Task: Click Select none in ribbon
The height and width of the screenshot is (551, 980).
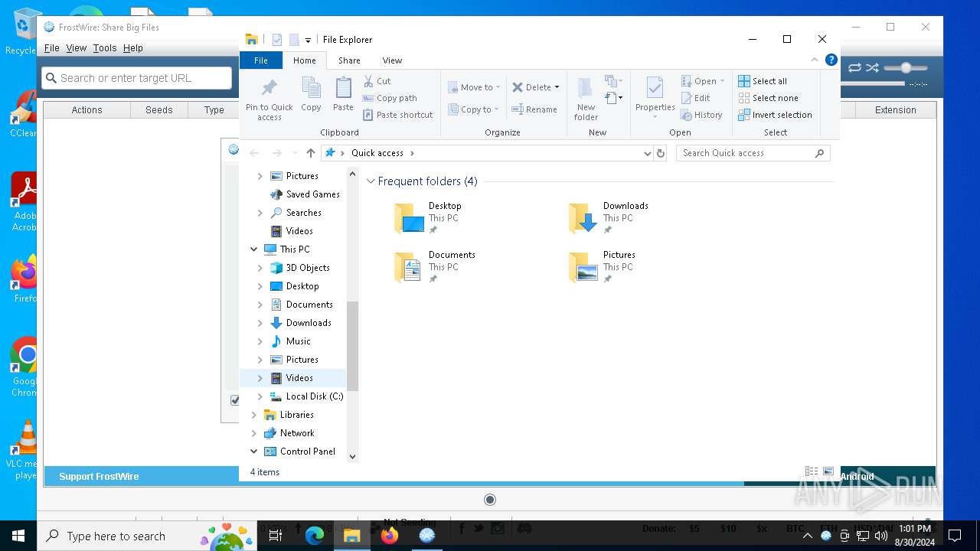Action: (768, 98)
